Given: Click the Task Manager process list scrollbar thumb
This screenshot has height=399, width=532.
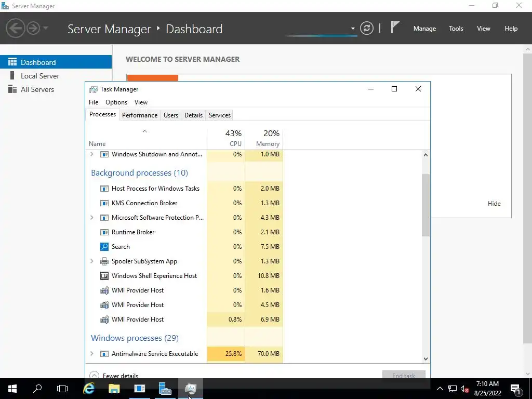Looking at the screenshot, I should [x=425, y=205].
